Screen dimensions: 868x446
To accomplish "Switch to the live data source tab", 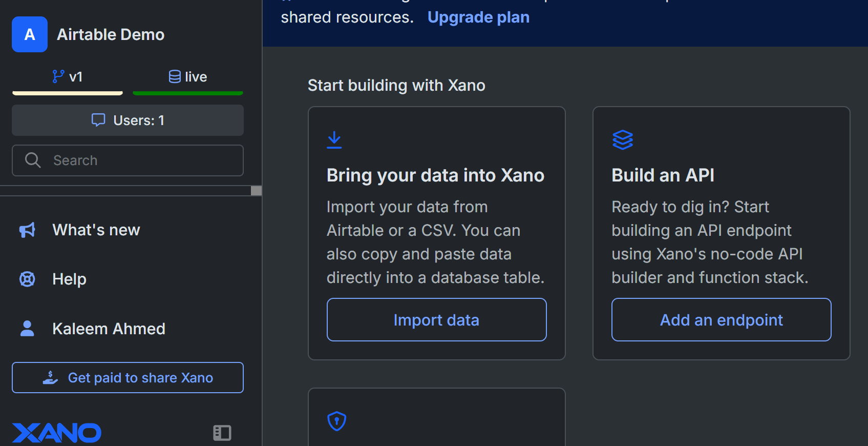I will click(x=188, y=77).
